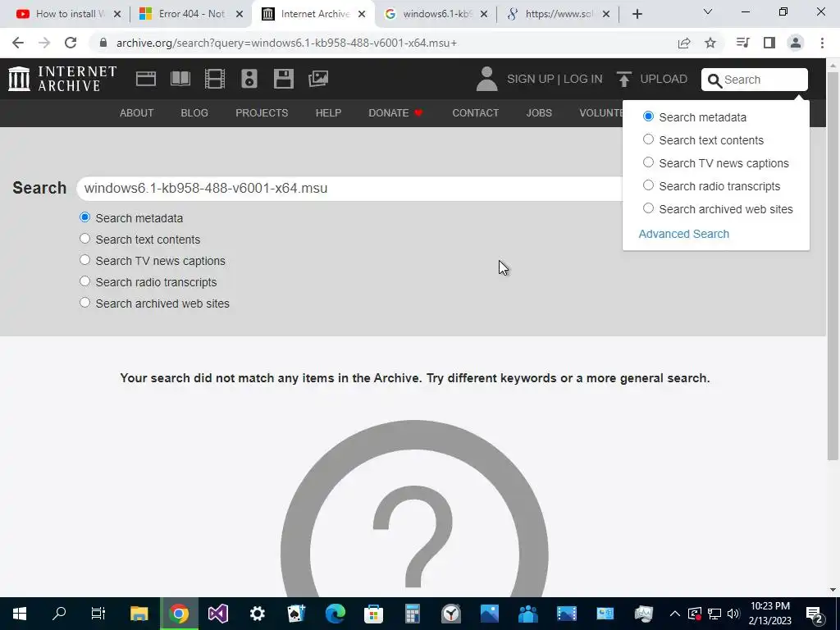
Task: Click the site lock icon in address bar
Action: [x=103, y=43]
